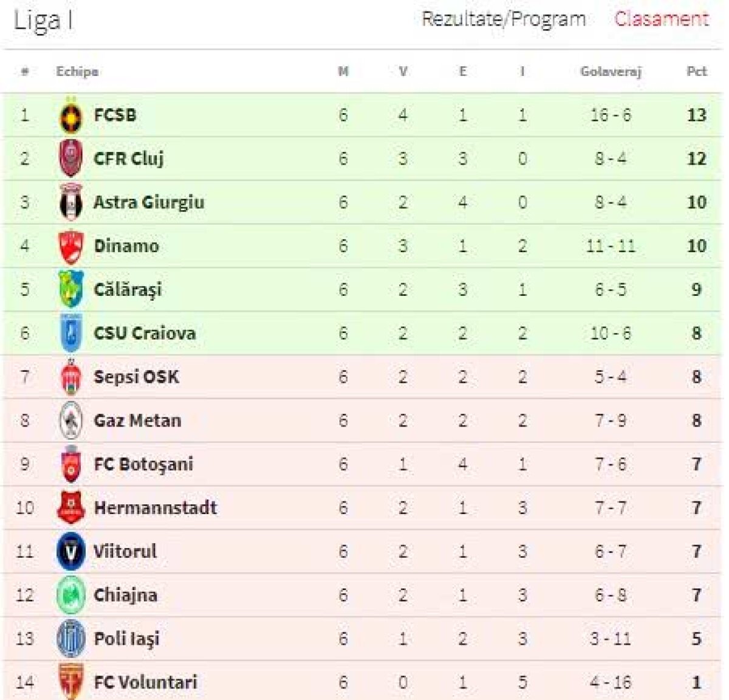Switch to the Rezultate/Program tab
729x700 pixels.
[x=504, y=19]
